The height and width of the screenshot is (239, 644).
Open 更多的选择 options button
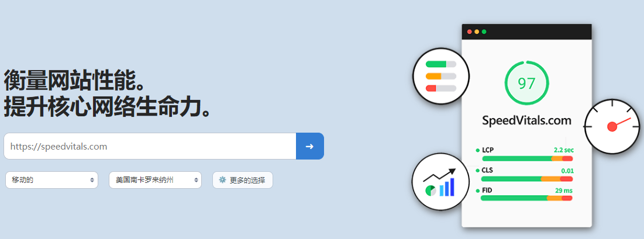(x=242, y=180)
